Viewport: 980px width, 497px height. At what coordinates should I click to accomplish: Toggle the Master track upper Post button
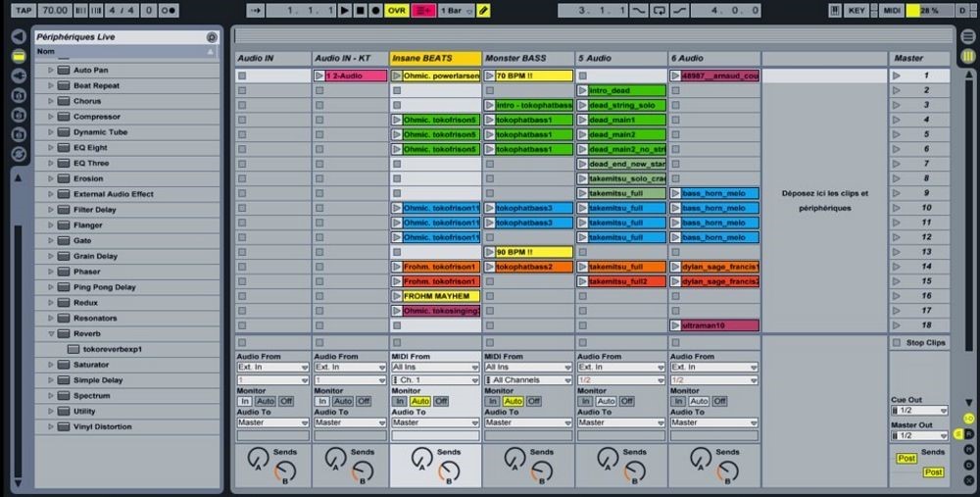906,458
